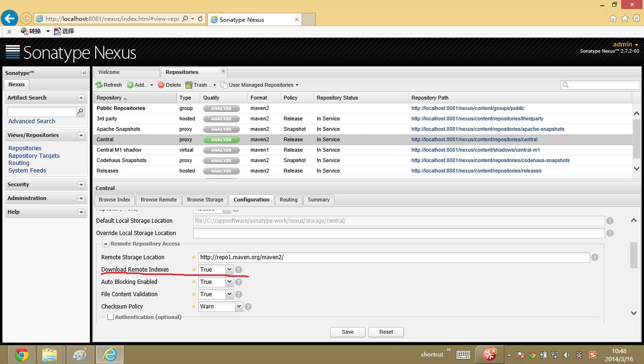Open the Trash dropdown menu
This screenshot has width=644, height=364.
(201, 85)
